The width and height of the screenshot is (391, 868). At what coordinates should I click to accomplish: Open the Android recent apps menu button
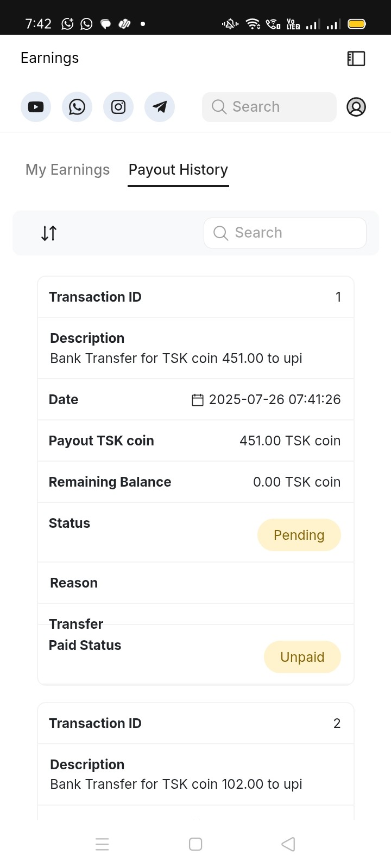(102, 844)
